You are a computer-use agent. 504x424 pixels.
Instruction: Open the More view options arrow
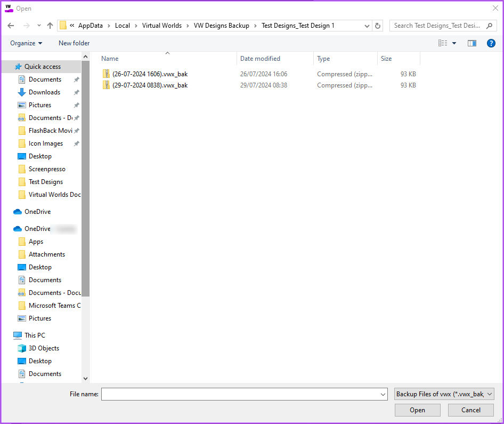pyautogui.click(x=454, y=43)
